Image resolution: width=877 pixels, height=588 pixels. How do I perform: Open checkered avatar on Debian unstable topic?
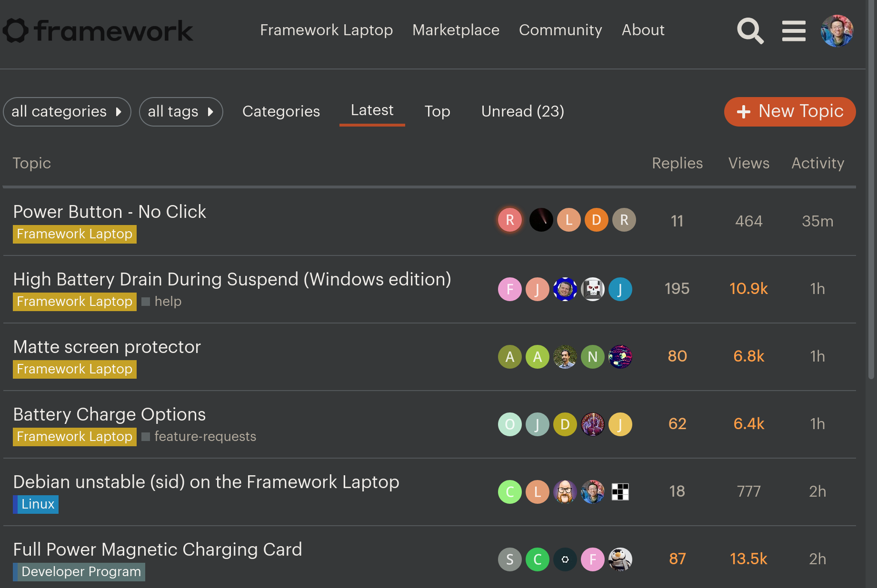click(x=620, y=491)
